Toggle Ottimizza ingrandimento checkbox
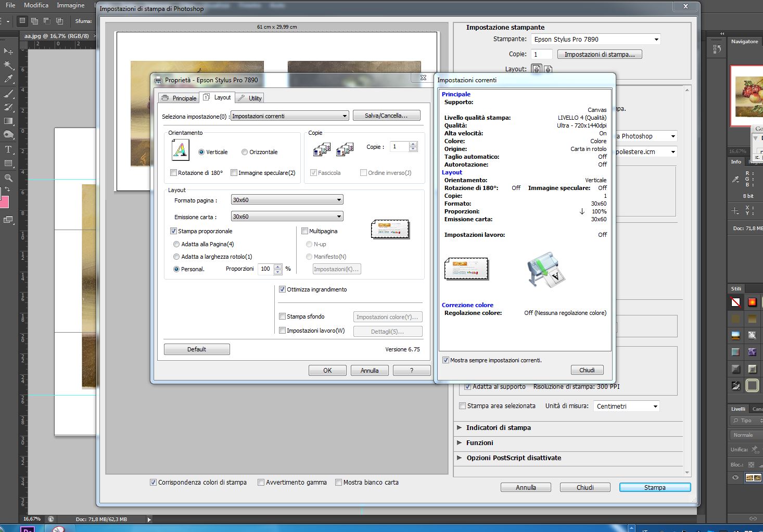763x532 pixels. pyautogui.click(x=283, y=289)
